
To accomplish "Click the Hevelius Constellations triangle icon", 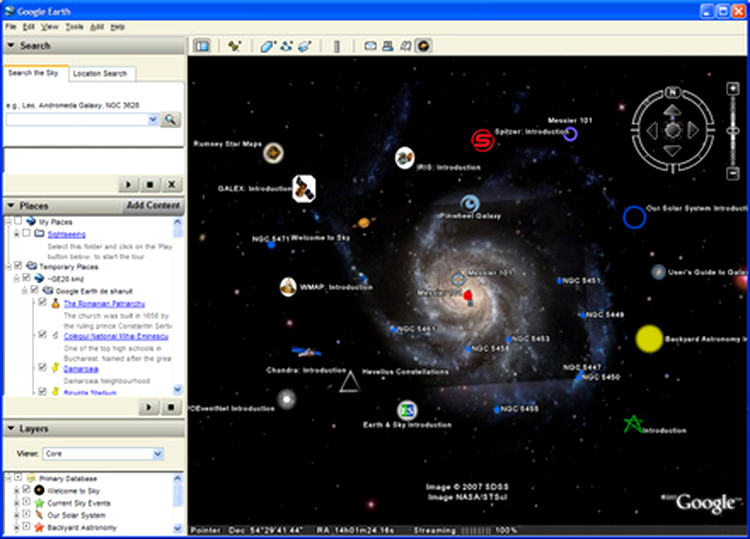I will 350,382.
